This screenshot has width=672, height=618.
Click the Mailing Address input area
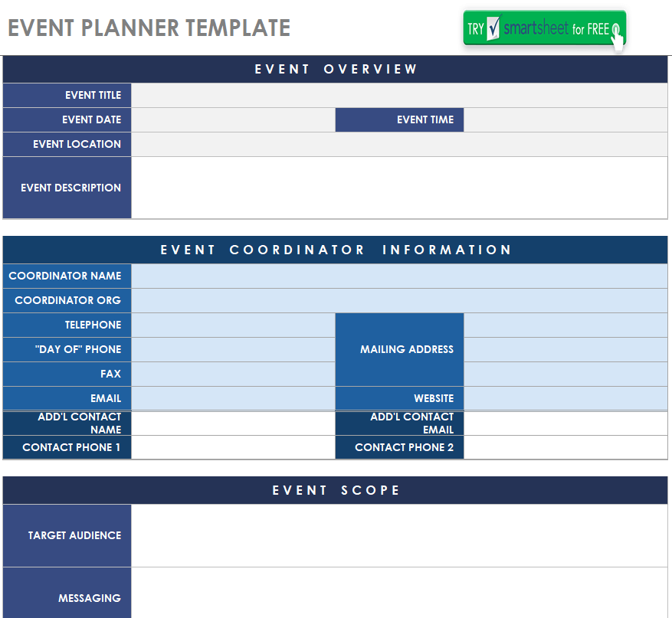tap(565, 350)
